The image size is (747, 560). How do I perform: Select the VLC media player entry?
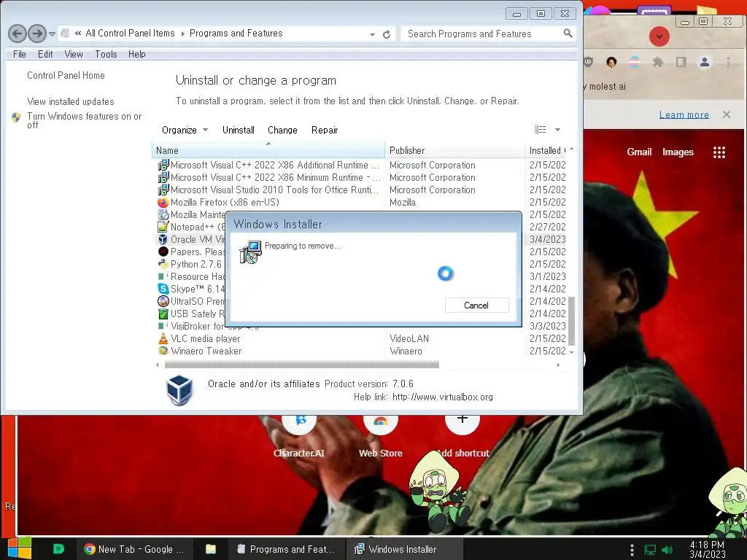(205, 338)
